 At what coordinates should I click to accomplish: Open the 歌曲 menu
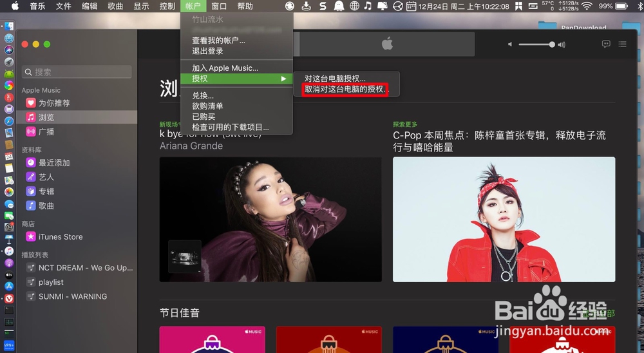coord(115,6)
